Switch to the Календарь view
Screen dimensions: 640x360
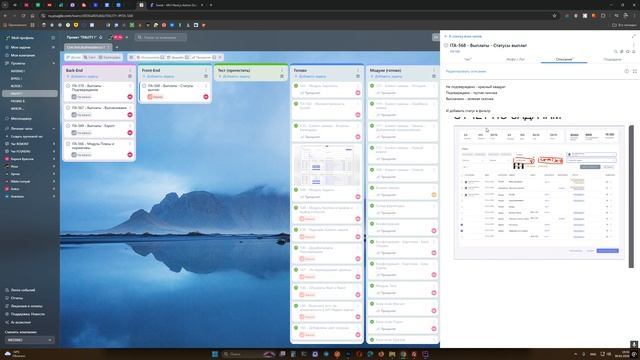point(109,57)
